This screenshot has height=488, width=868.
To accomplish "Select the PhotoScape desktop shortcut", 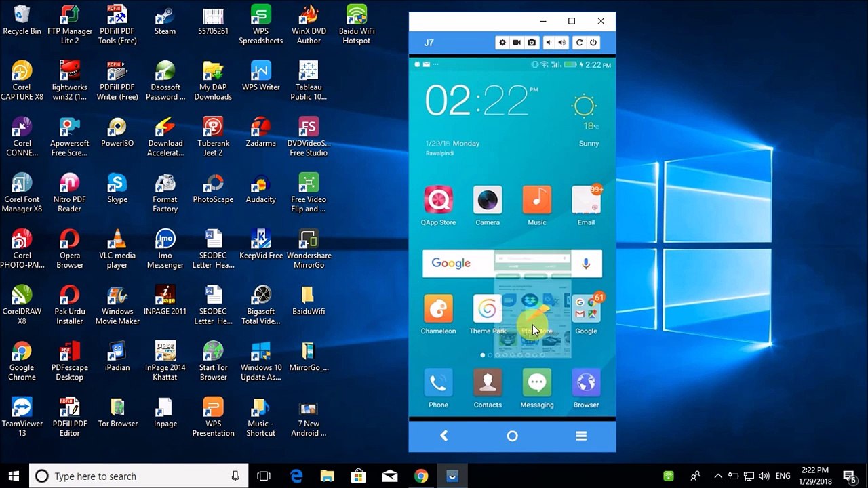I will tap(213, 188).
